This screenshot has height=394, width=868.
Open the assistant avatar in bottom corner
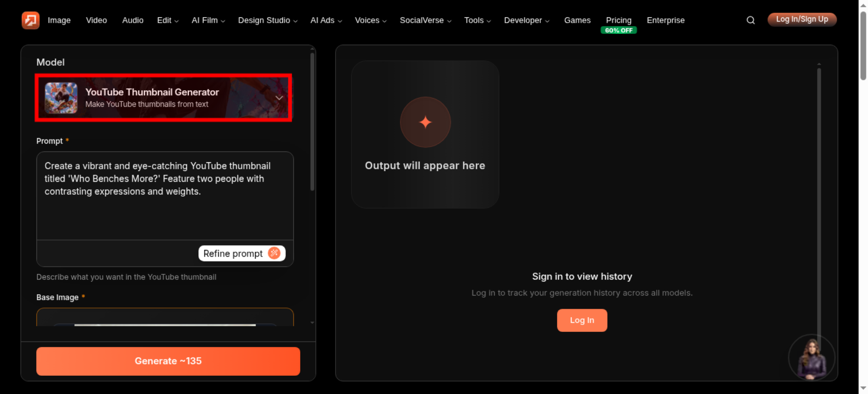(x=811, y=358)
